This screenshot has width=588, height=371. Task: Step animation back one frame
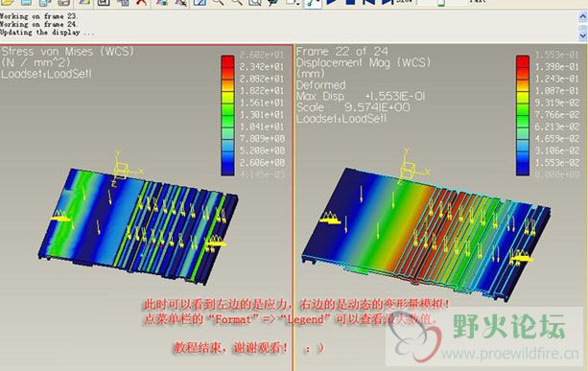[369, 2]
